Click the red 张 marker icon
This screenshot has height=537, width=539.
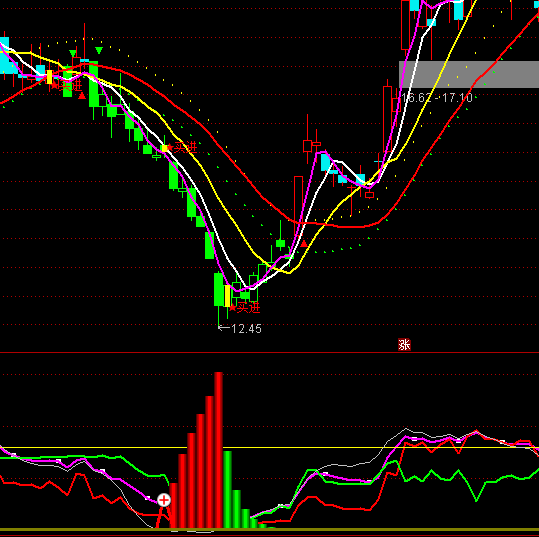tap(404, 344)
